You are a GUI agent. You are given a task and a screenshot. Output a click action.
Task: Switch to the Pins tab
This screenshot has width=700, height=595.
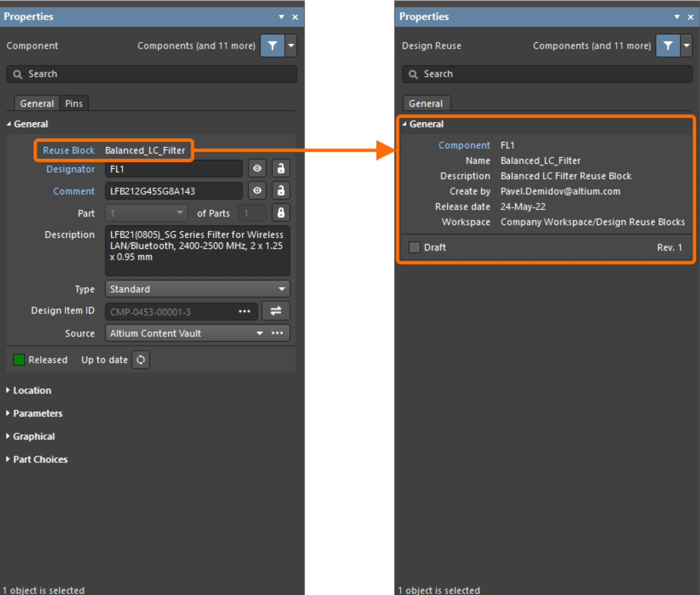point(74,104)
